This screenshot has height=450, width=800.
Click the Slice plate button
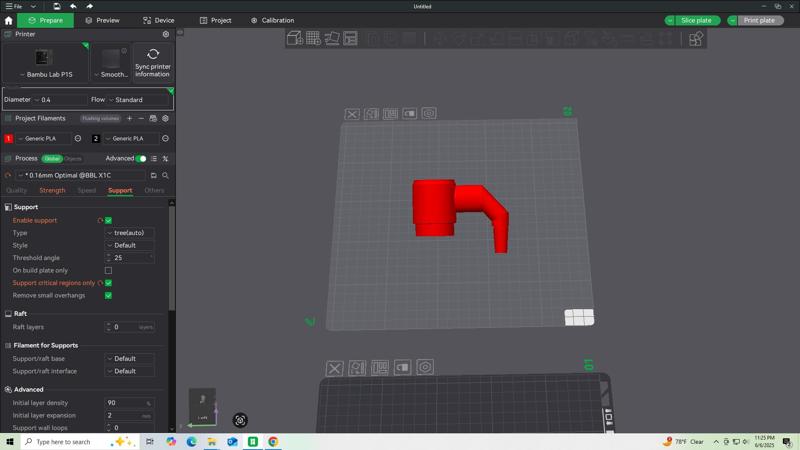pos(696,20)
